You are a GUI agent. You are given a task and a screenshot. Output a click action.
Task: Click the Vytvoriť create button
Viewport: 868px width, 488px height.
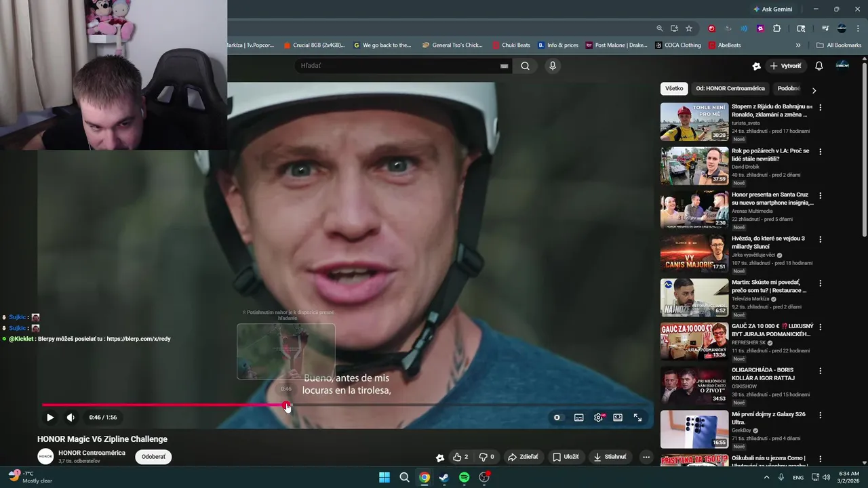[785, 66]
